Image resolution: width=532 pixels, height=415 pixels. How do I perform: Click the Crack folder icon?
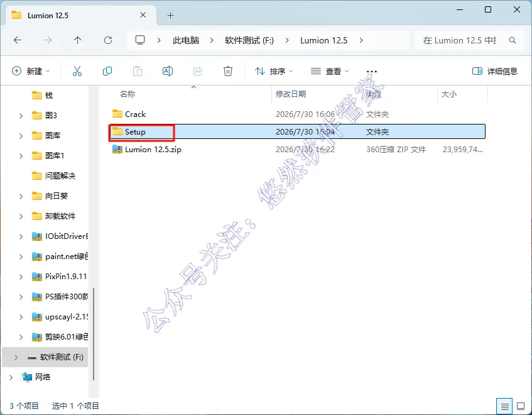117,113
